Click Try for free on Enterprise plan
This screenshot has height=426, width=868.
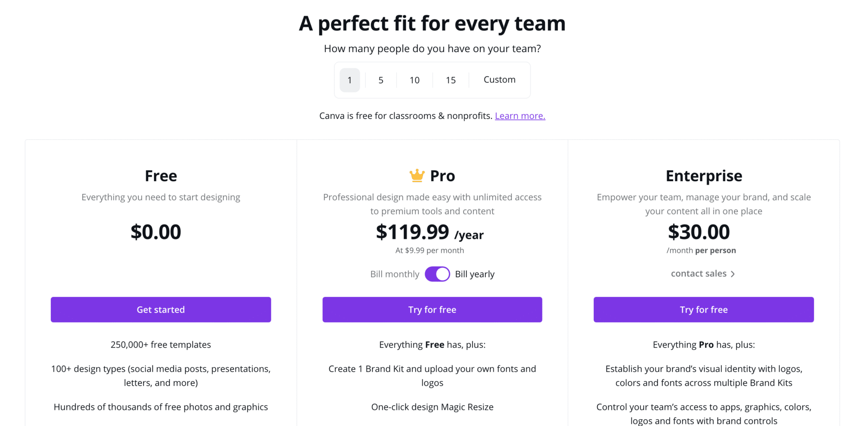pos(704,310)
